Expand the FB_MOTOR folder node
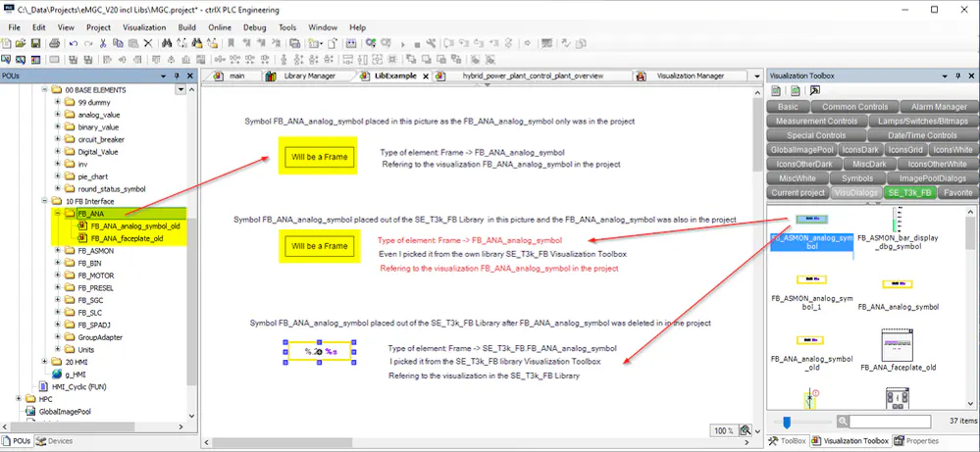This screenshot has height=452, width=980. point(58,276)
